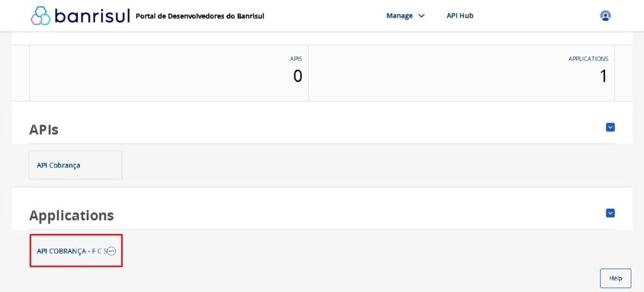Click the Banrisul hexagon logo icon

40,16
